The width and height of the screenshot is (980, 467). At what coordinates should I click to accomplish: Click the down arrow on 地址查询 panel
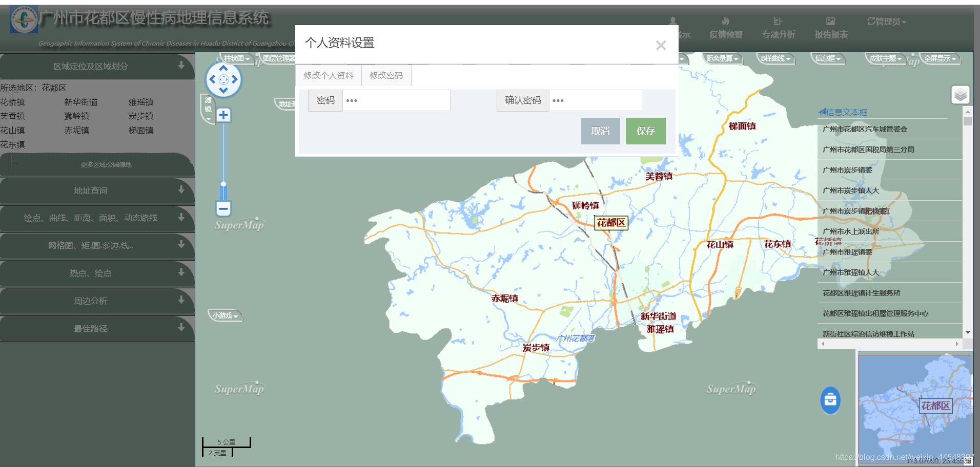pos(181,189)
